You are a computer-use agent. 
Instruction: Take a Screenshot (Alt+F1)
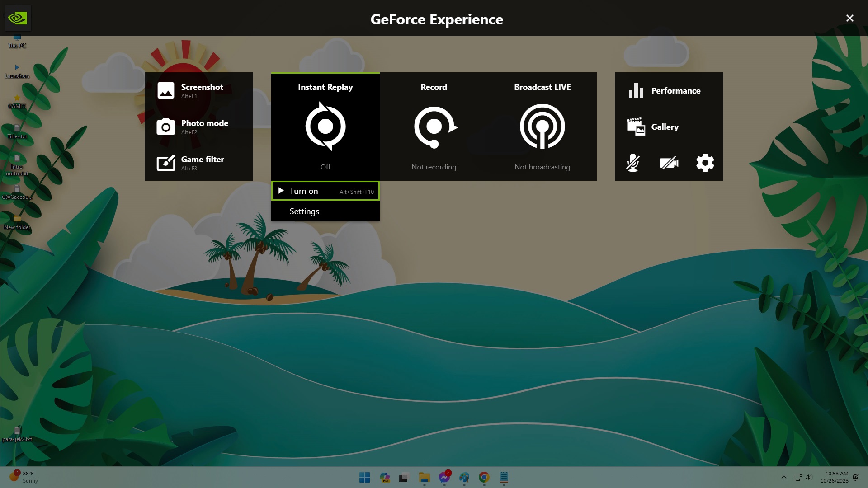coord(199,90)
